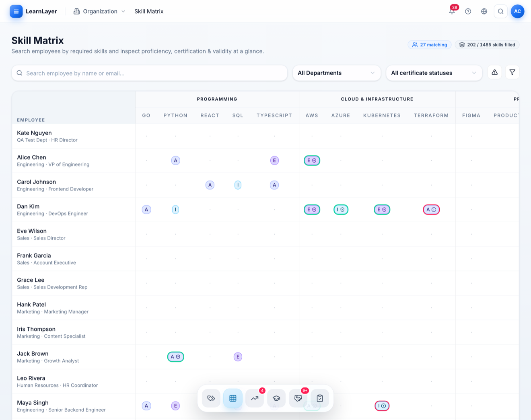Click the 27 matching chip

430,45
